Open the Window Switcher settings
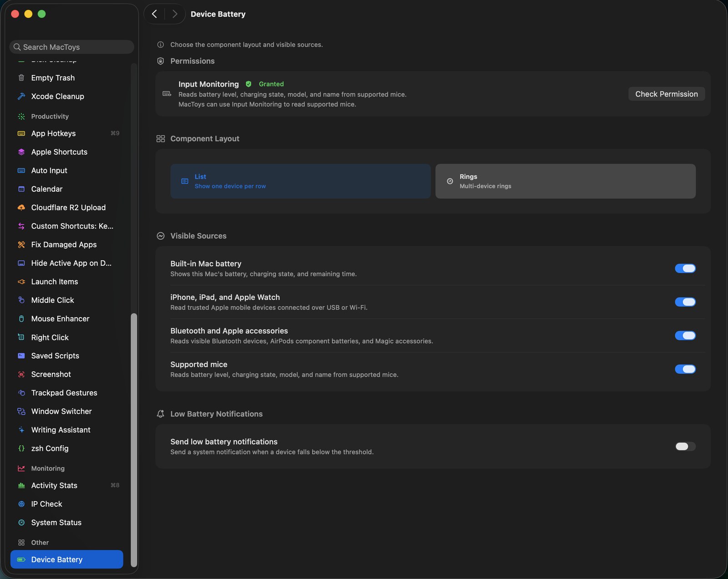This screenshot has width=728, height=579. (x=66, y=411)
